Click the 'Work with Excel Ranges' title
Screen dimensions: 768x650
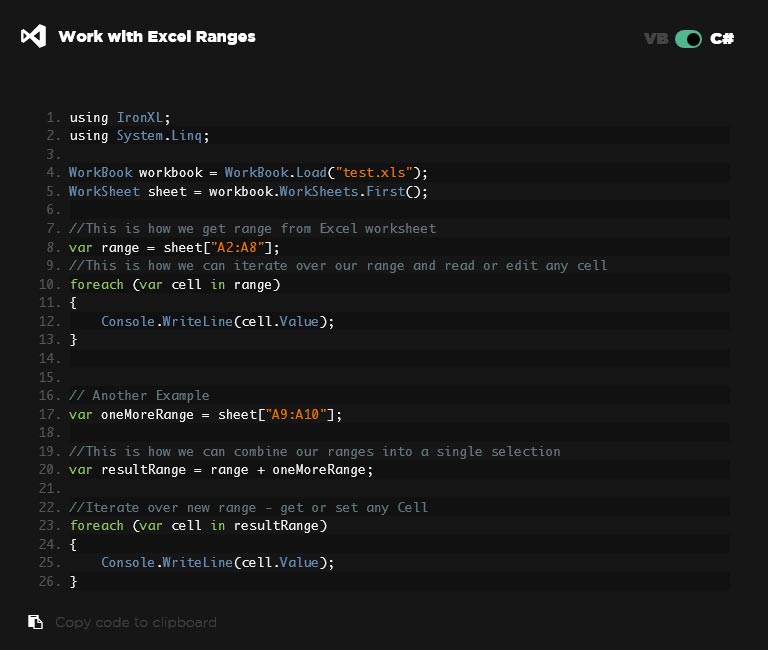[x=157, y=37]
